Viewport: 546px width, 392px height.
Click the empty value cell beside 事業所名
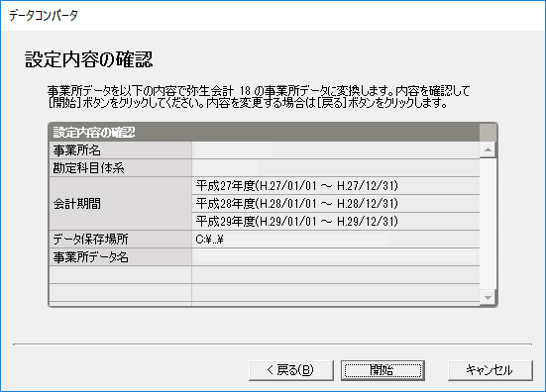335,150
